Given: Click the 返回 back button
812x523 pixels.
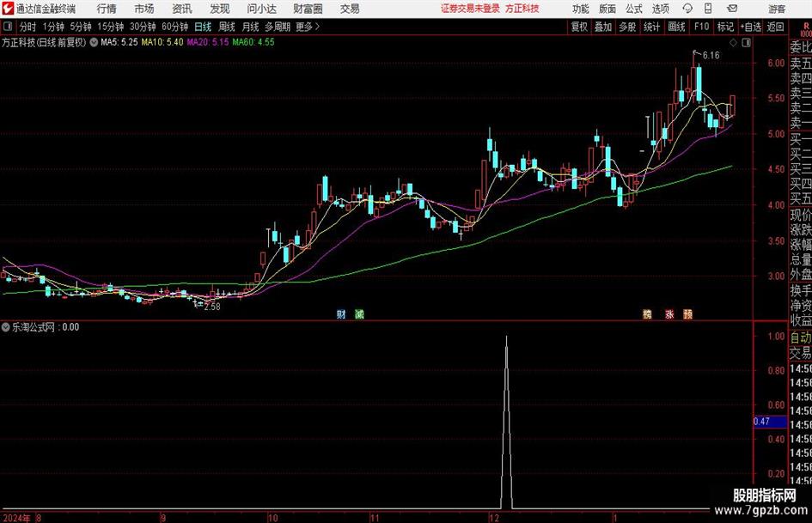Looking at the screenshot, I should tap(775, 27).
